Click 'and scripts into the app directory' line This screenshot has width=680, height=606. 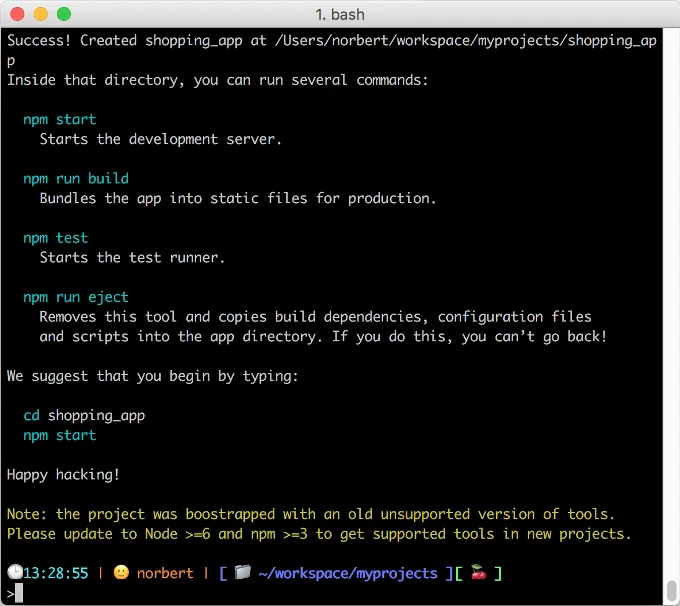point(323,337)
